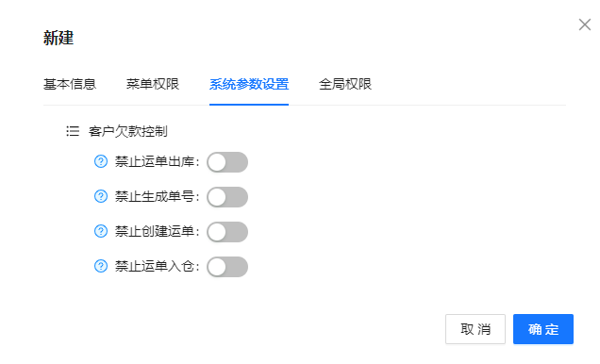This screenshot has height=364, width=600.
Task: Switch to the 基本信息 tab
Action: pyautogui.click(x=70, y=84)
